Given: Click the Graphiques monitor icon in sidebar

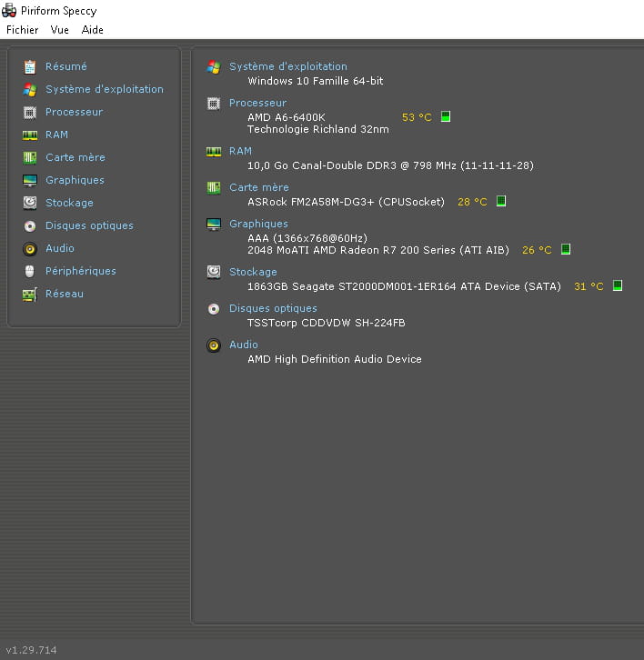Looking at the screenshot, I should (30, 180).
